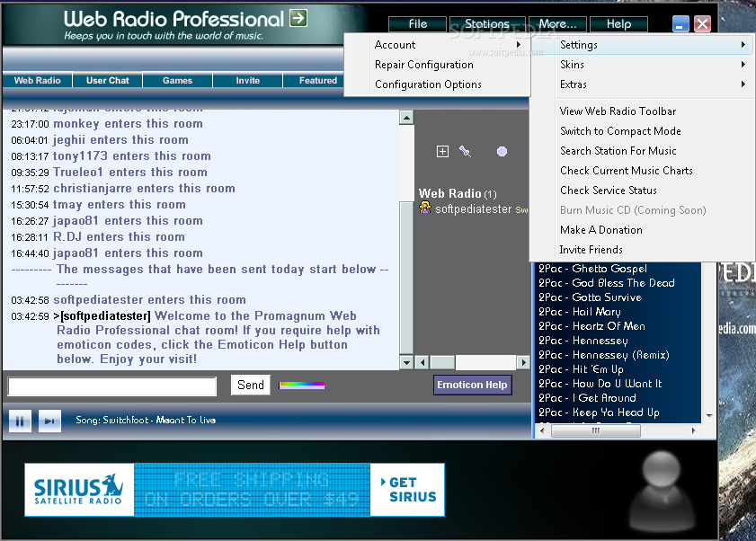Click user list scroll right arrow

coord(523,362)
